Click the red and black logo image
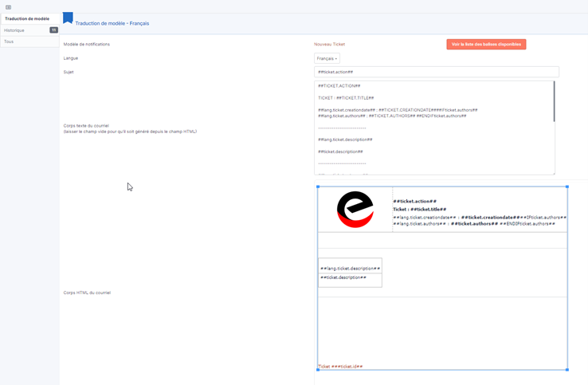The height and width of the screenshot is (385, 588). point(355,210)
